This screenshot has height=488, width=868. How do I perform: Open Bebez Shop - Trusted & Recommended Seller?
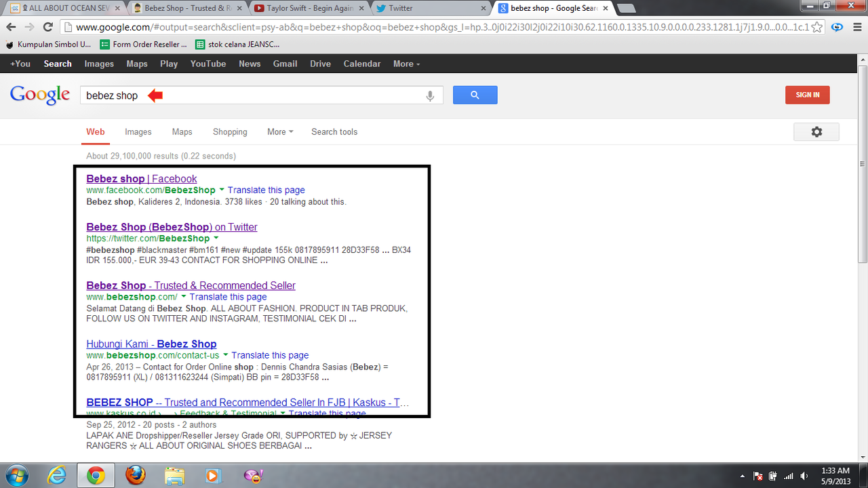(191, 285)
